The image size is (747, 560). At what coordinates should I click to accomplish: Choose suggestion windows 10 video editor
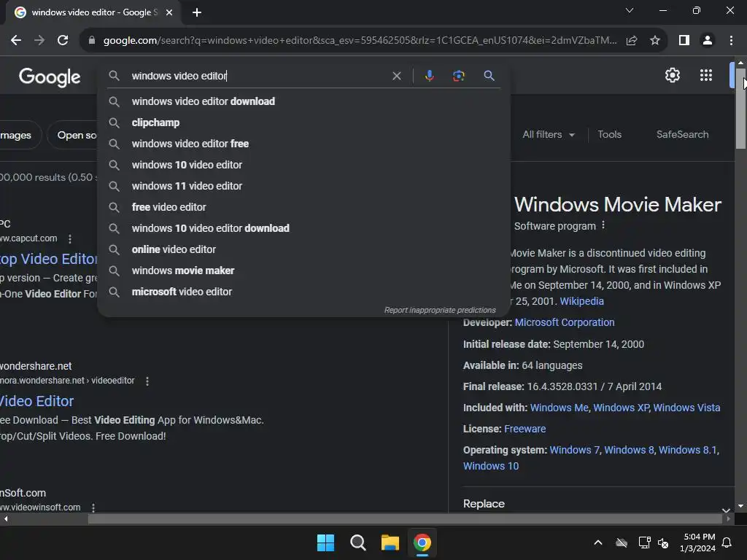(x=304, y=165)
